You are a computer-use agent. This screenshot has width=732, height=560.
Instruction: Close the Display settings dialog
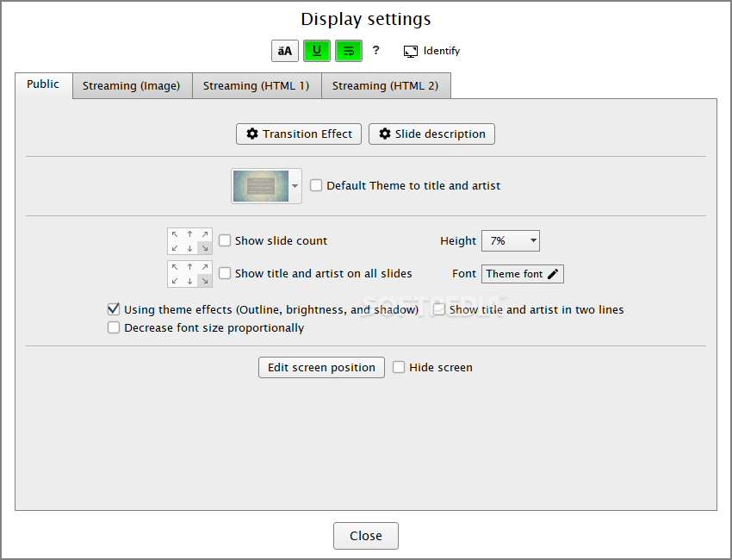(366, 536)
